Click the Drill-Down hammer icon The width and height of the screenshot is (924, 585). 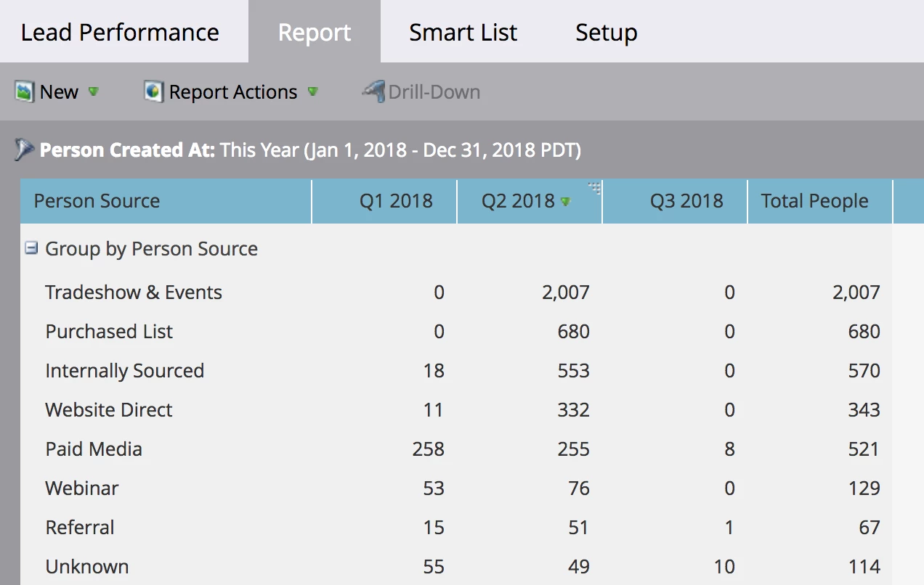pos(373,92)
